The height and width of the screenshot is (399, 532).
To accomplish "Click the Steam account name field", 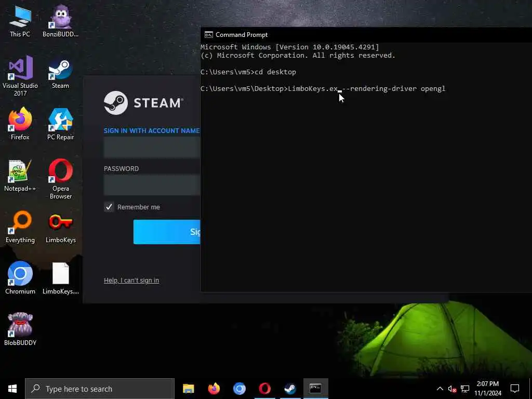I will click(x=152, y=148).
